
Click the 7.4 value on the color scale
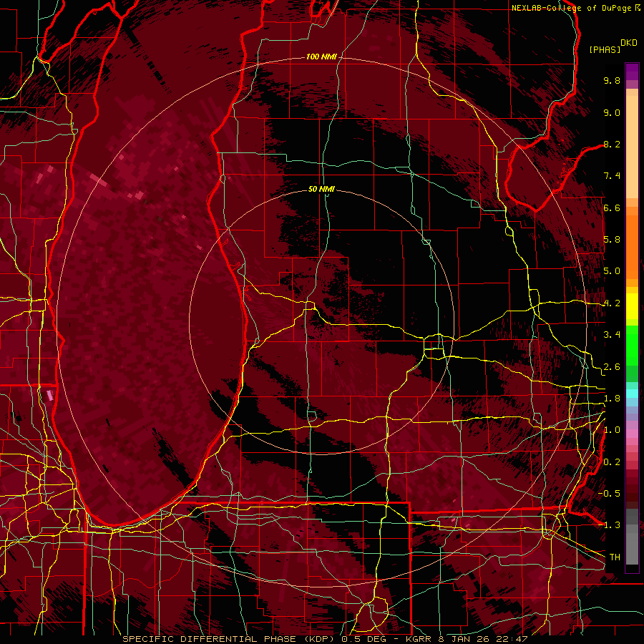612,176
